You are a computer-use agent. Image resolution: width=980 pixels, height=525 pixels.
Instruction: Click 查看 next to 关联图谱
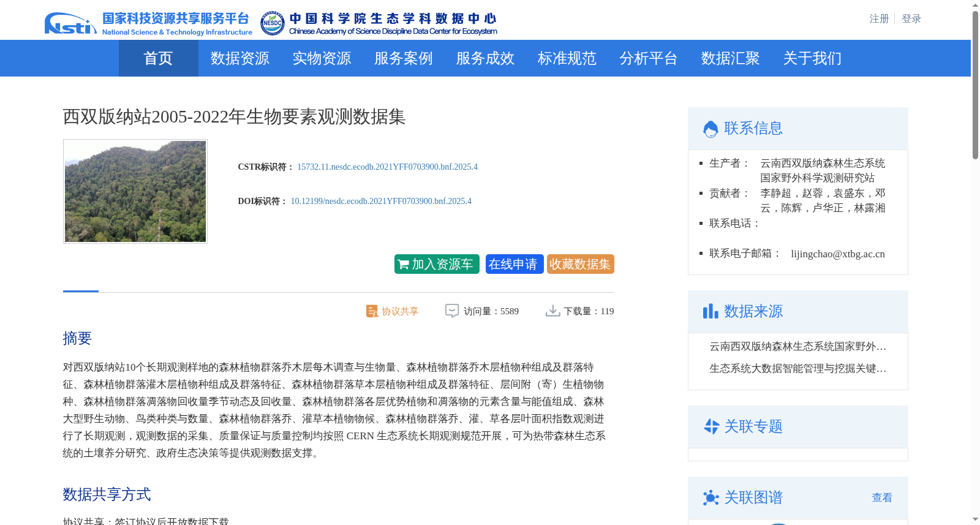(882, 498)
